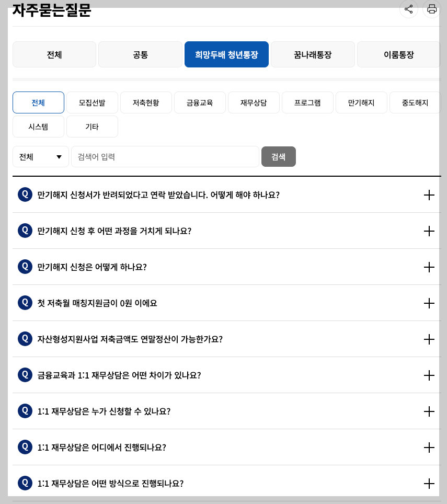Filter by 기타
Screen dimensions: 447x504
tap(92, 127)
